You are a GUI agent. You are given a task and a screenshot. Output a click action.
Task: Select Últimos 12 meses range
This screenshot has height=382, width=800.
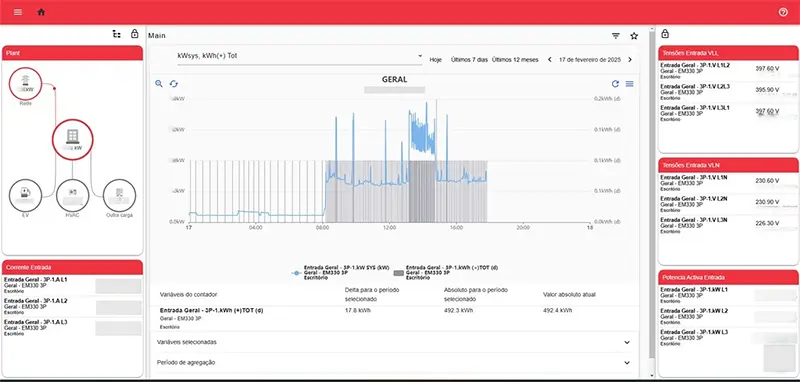point(515,60)
